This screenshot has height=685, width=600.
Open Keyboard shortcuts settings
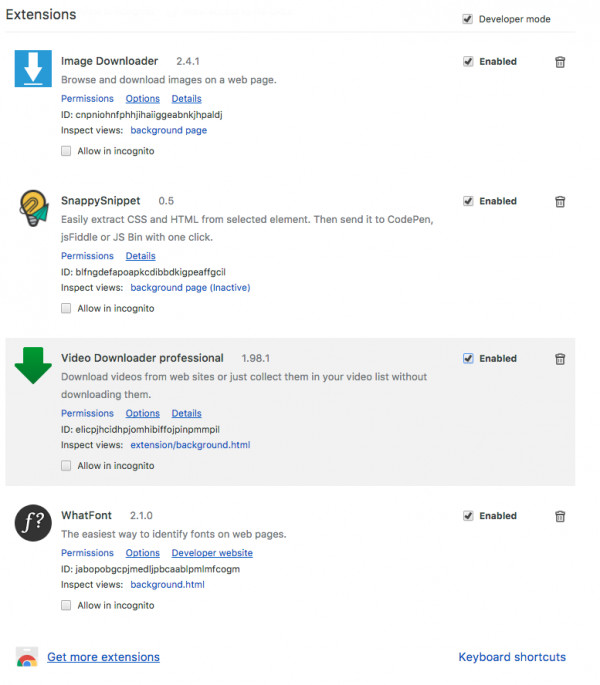click(512, 657)
